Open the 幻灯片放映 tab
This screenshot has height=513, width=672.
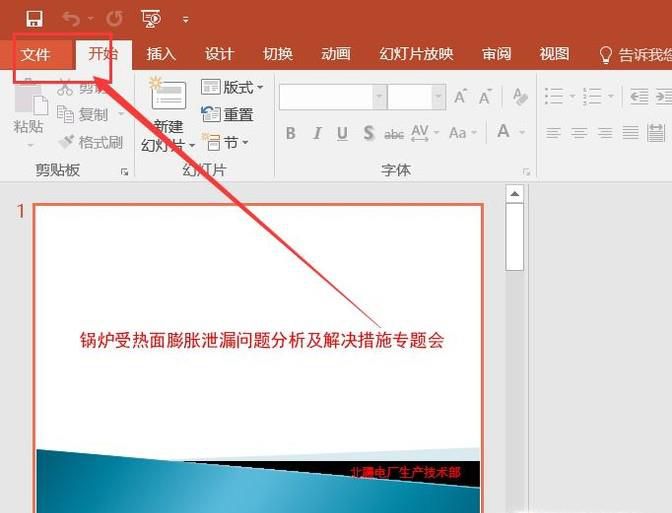pos(416,54)
